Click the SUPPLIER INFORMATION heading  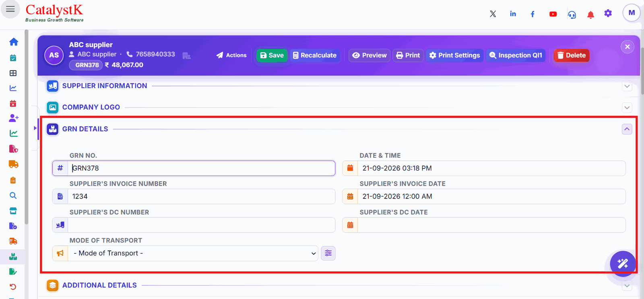pyautogui.click(x=105, y=86)
